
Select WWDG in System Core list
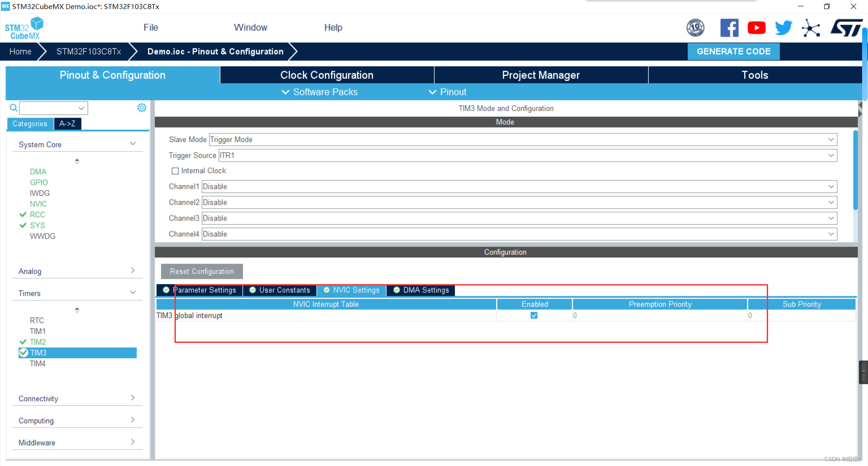pos(42,236)
